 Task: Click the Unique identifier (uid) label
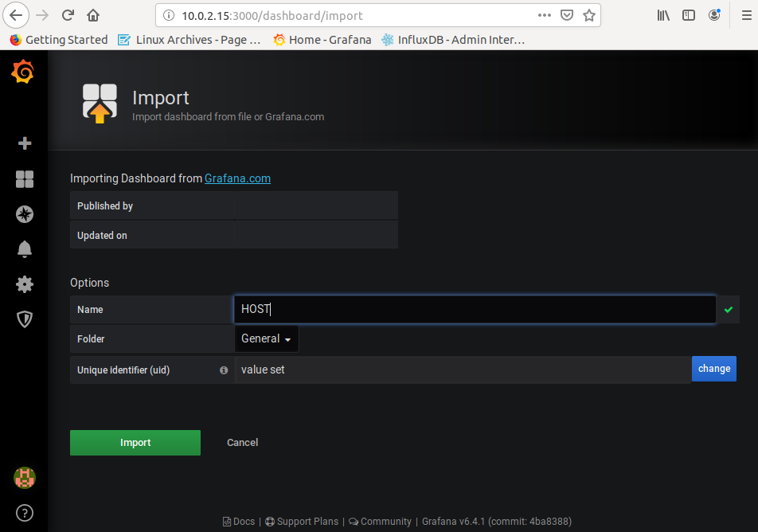coord(123,370)
